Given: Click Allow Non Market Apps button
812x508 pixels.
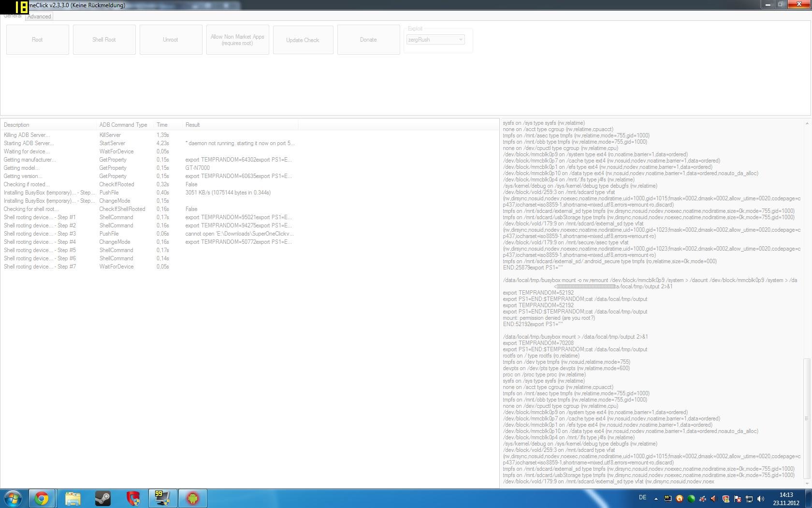Looking at the screenshot, I should pyautogui.click(x=237, y=40).
